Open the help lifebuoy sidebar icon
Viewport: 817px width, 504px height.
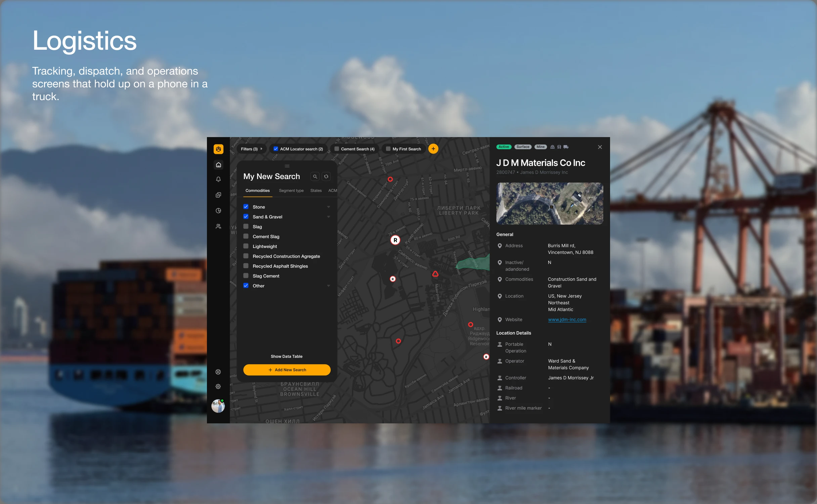coord(218,372)
